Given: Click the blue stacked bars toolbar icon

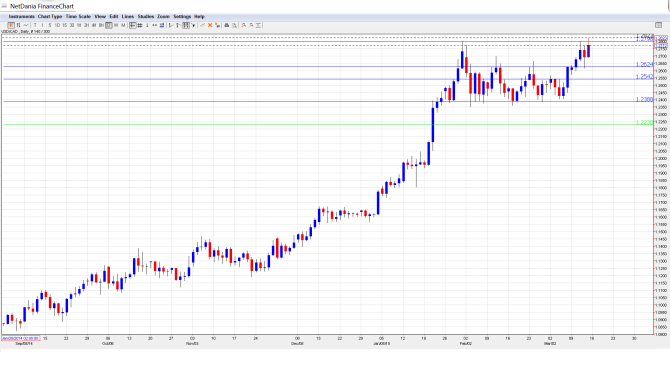Looking at the screenshot, I should (162, 26).
